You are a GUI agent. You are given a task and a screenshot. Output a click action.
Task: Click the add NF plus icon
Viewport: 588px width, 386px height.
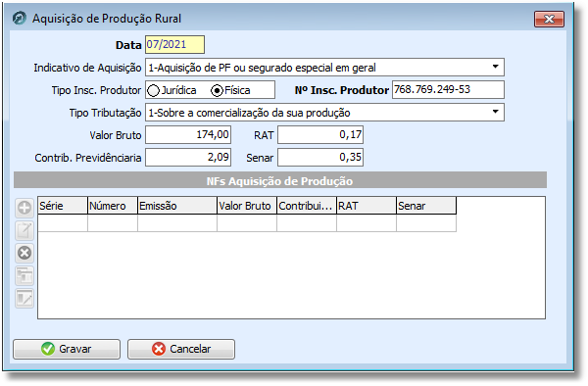click(24, 208)
